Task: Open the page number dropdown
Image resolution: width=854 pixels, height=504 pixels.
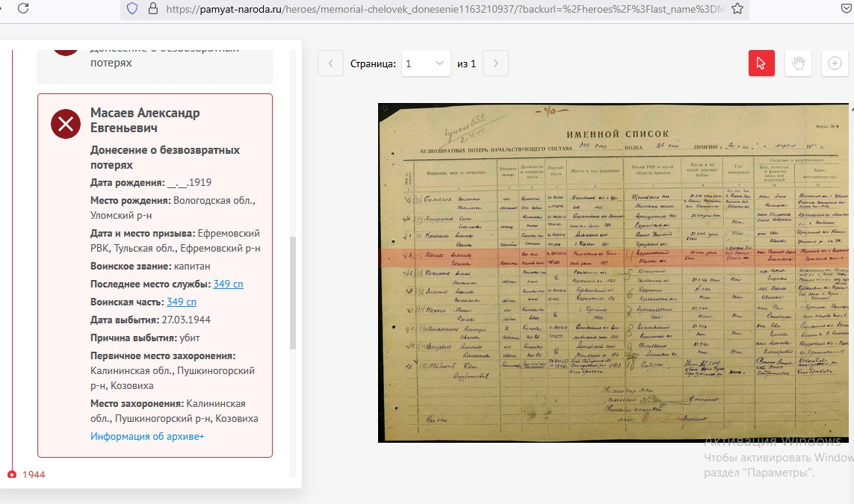Action: (426, 63)
